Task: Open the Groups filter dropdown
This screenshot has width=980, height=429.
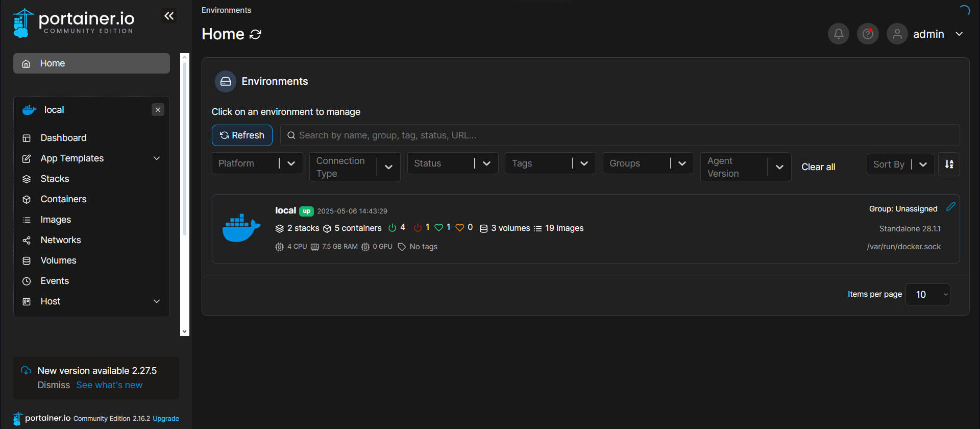Action: tap(648, 163)
